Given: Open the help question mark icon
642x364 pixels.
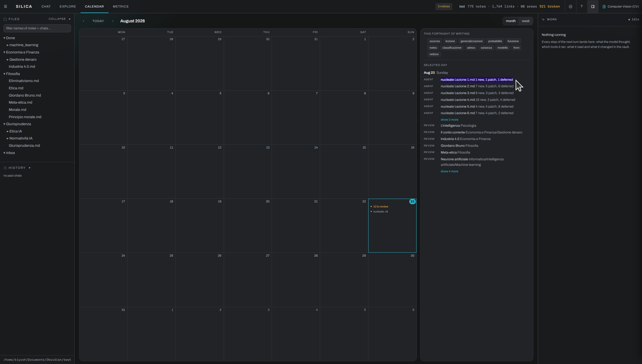Looking at the screenshot, I should point(581,6).
